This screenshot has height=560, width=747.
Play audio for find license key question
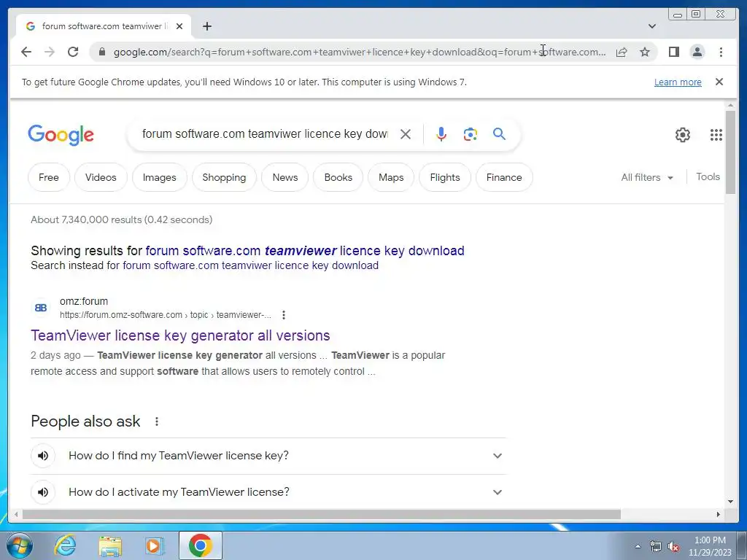click(43, 456)
